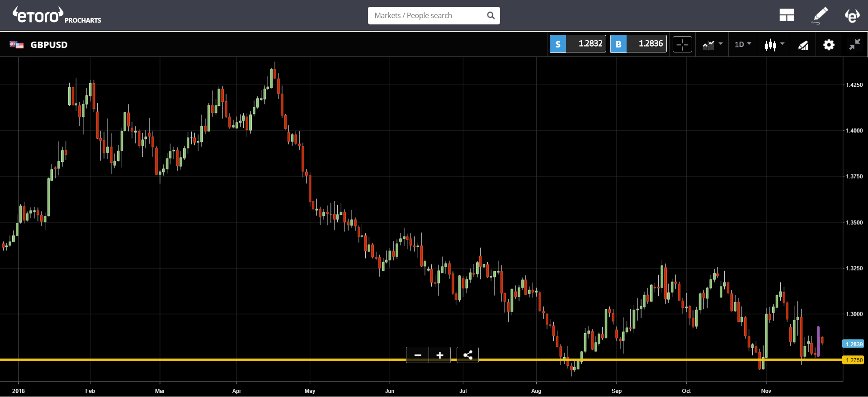Click the Buy button at 1.2836

638,44
